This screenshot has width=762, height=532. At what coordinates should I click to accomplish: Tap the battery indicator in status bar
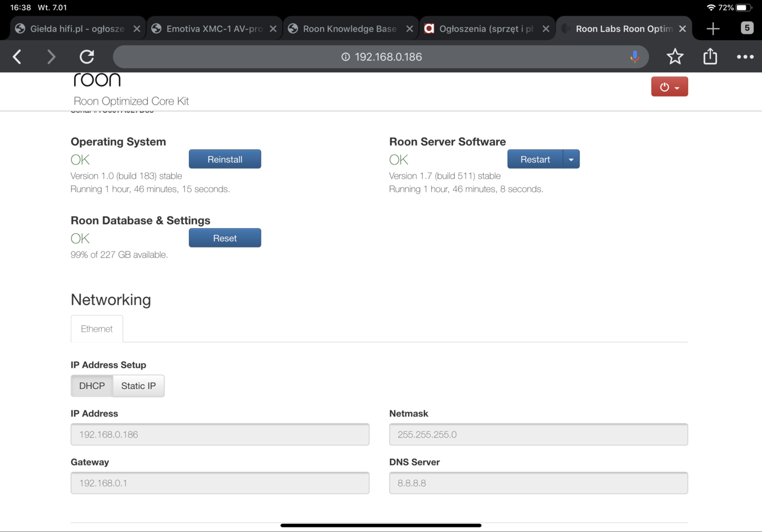(744, 8)
